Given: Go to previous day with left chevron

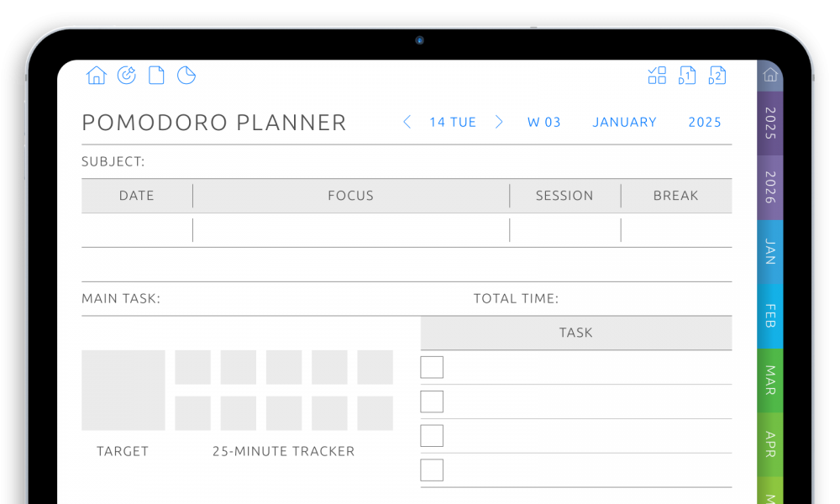Looking at the screenshot, I should [x=407, y=122].
